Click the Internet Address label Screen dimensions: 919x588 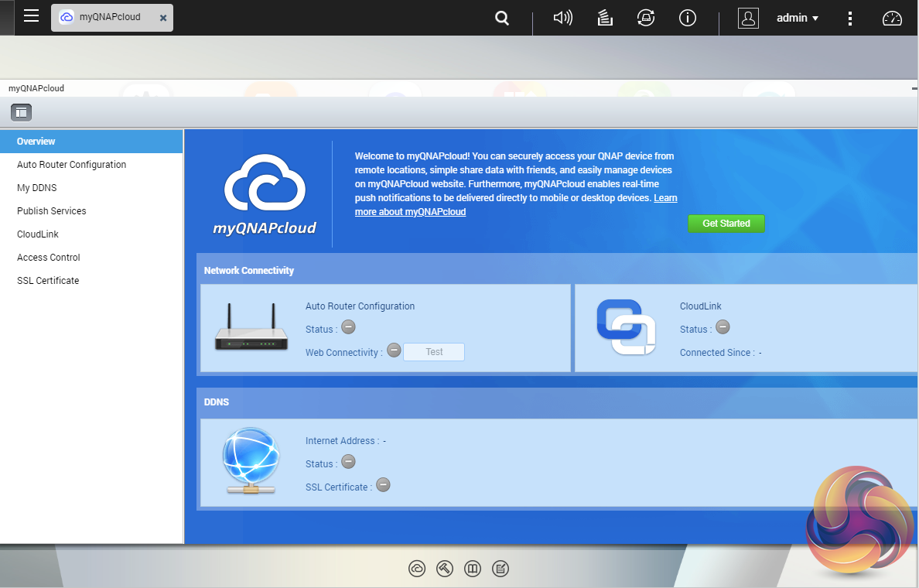pyautogui.click(x=342, y=441)
